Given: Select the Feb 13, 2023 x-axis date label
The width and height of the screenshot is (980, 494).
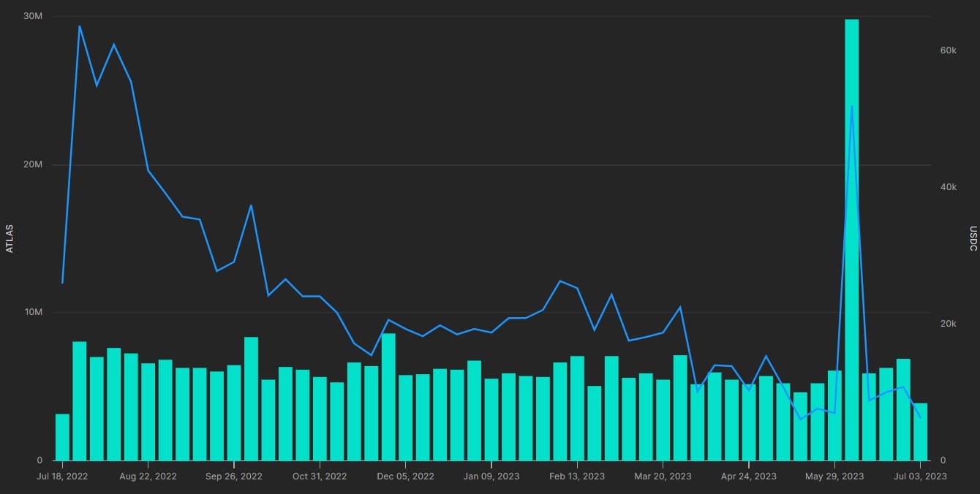Looking at the screenshot, I should 577,476.
